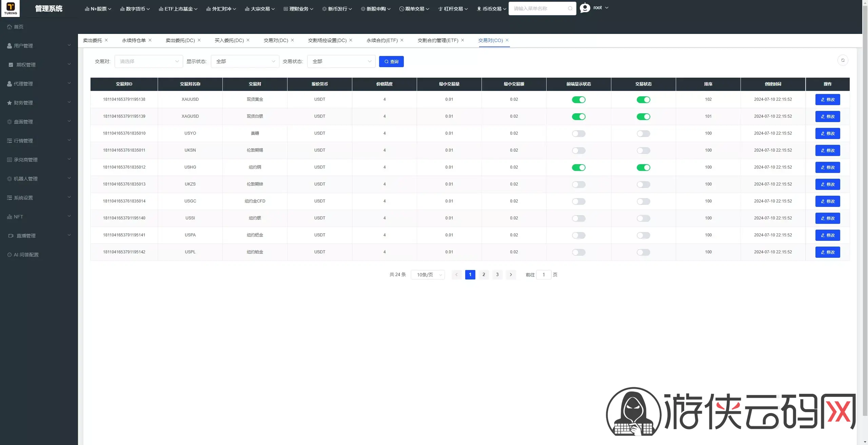Image resolution: width=868 pixels, height=445 pixels.
Task: Open the 交易对 select dropdown
Action: 149,61
